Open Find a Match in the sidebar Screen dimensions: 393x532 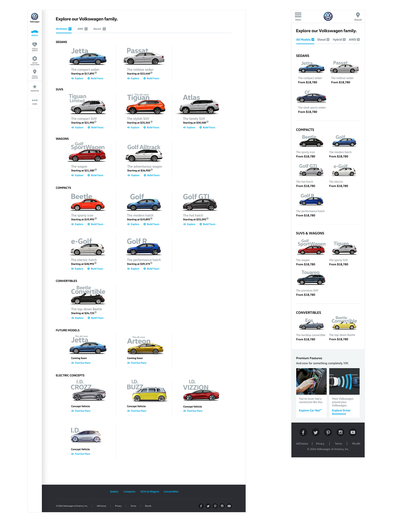pos(35,47)
